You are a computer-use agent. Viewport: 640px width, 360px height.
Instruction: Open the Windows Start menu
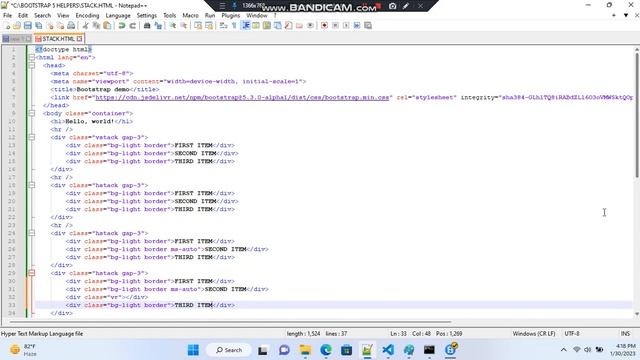(x=193, y=350)
